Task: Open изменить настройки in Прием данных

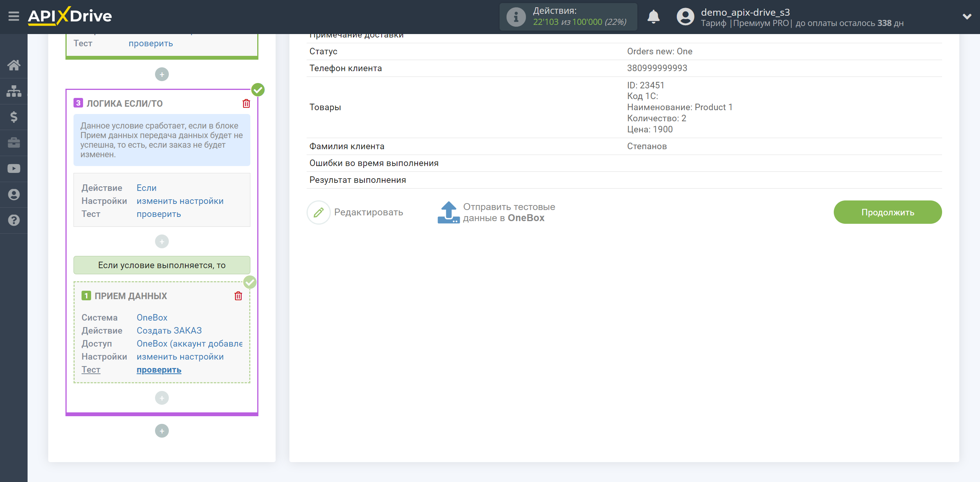Action: 180,357
